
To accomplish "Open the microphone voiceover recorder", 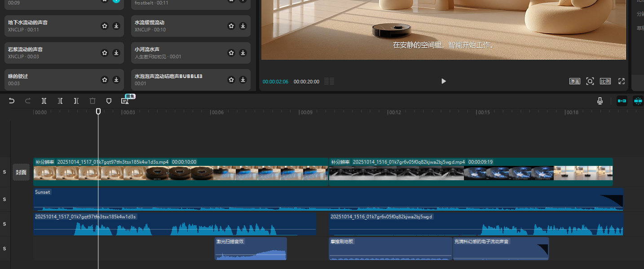I will (x=600, y=101).
